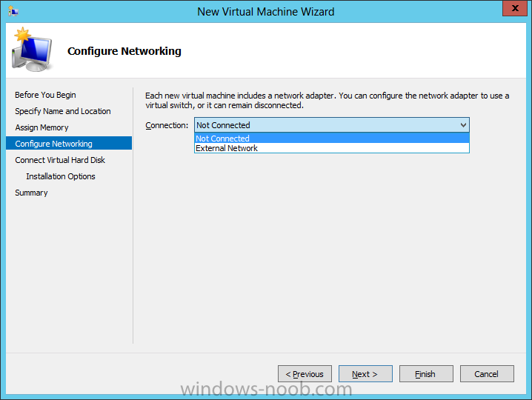
Task: Click the Configure Networking page heading
Action: click(124, 51)
